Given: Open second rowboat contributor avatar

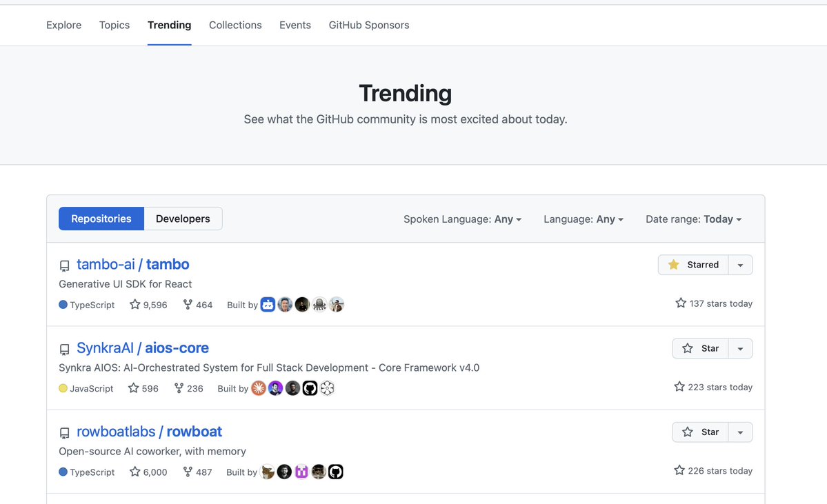Looking at the screenshot, I should 284,472.
